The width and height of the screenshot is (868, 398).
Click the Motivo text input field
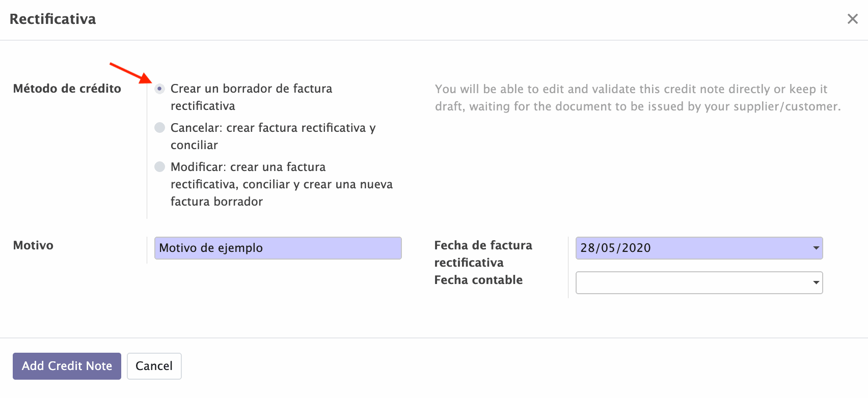click(x=278, y=248)
